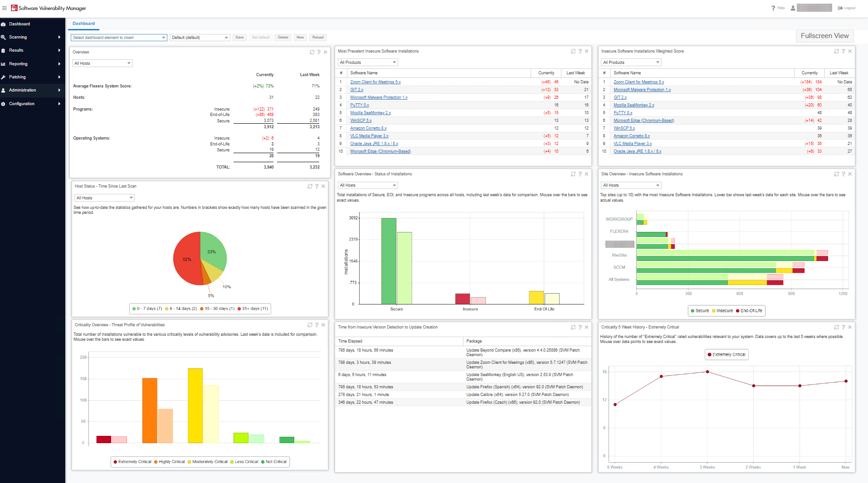Open Zoom Client for Meetings 5.x link
This screenshot has width=868, height=483.
(x=375, y=82)
